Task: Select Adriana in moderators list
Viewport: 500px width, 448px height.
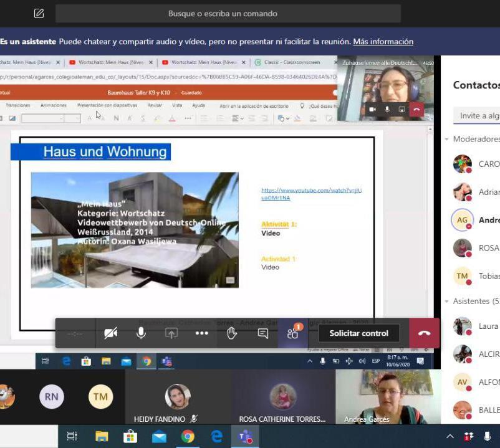Action: pyautogui.click(x=476, y=192)
